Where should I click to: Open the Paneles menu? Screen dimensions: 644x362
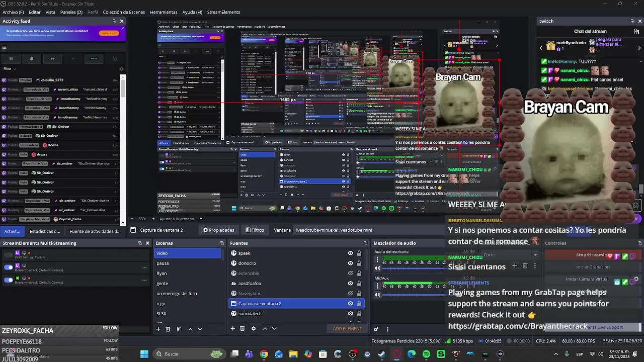coord(71,12)
